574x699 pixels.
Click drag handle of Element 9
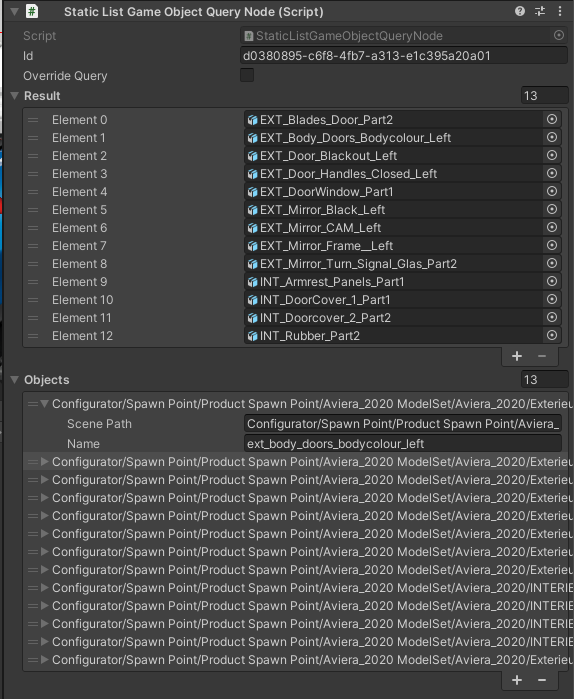[33, 282]
